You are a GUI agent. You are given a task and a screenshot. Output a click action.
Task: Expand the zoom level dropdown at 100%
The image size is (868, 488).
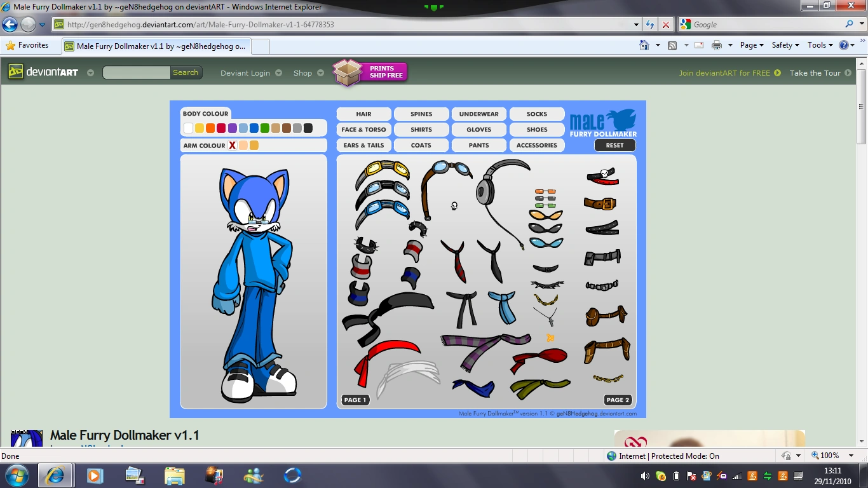851,456
